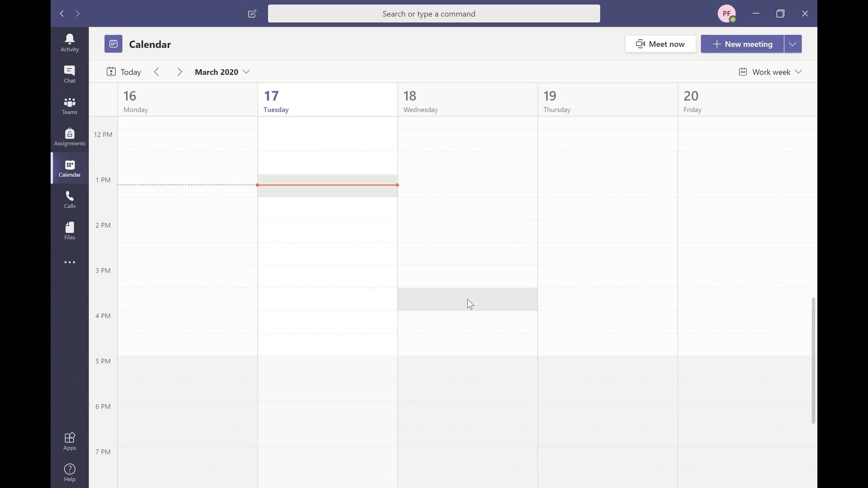Click the Tuesday 1 PM current time slot
This screenshot has width=868, height=488.
coord(328,186)
